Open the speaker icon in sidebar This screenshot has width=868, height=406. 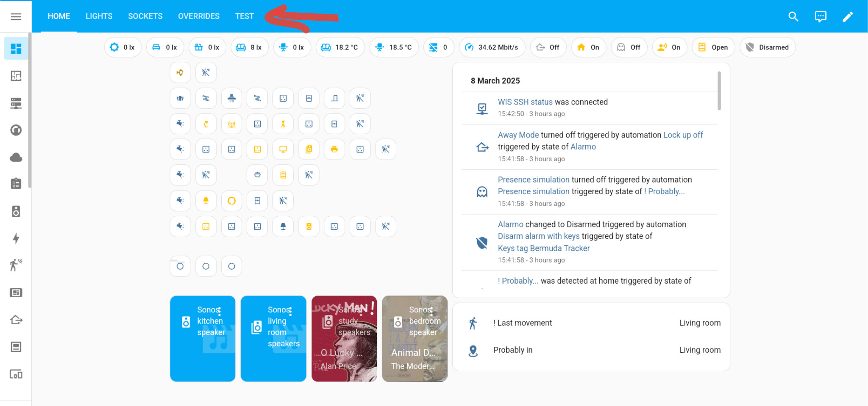pos(16,211)
